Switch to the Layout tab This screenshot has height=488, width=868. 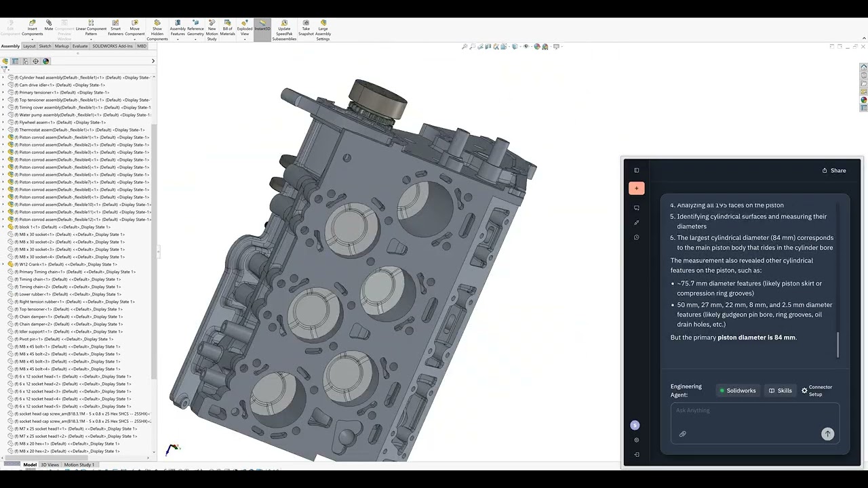pyautogui.click(x=29, y=46)
